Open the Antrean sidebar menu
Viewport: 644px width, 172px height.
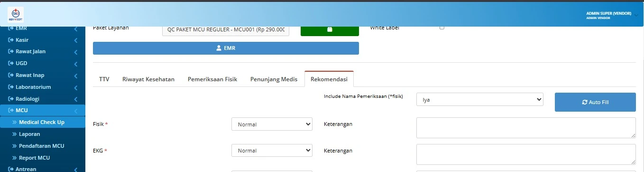pyautogui.click(x=43, y=169)
